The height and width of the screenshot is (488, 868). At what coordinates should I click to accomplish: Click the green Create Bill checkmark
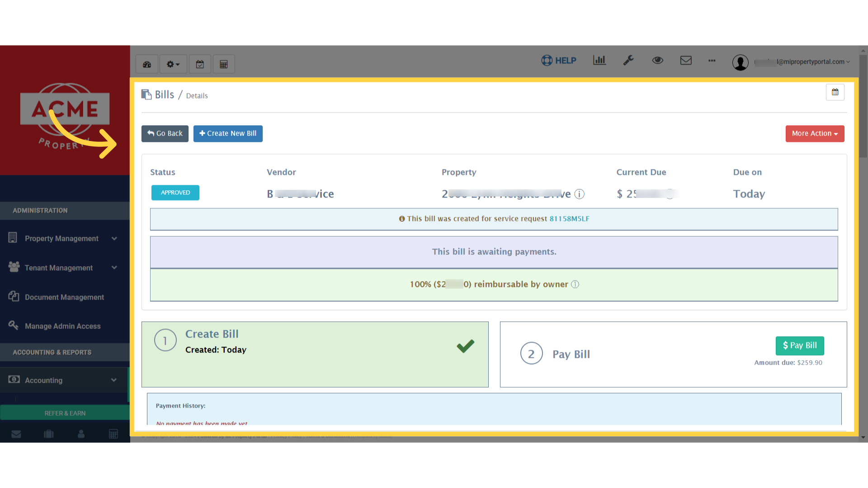[465, 346]
